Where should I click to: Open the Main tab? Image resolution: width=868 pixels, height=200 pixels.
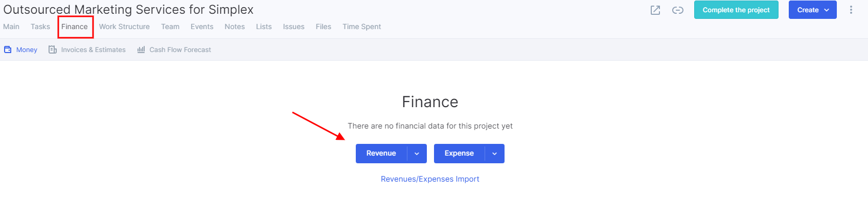point(11,27)
